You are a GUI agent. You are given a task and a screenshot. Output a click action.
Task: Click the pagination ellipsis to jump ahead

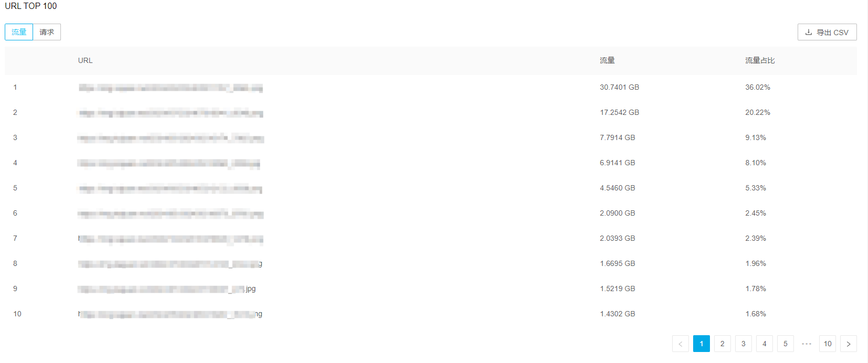tap(807, 344)
